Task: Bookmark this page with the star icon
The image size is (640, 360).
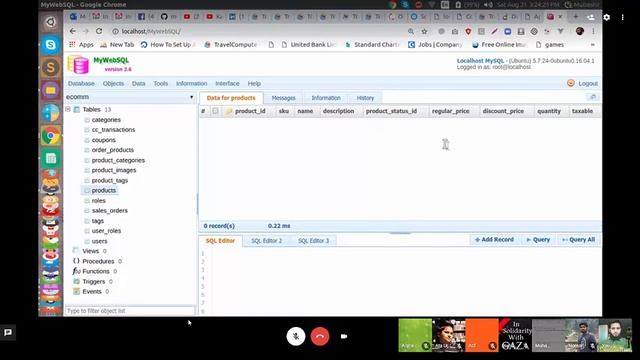Action: tap(424, 31)
